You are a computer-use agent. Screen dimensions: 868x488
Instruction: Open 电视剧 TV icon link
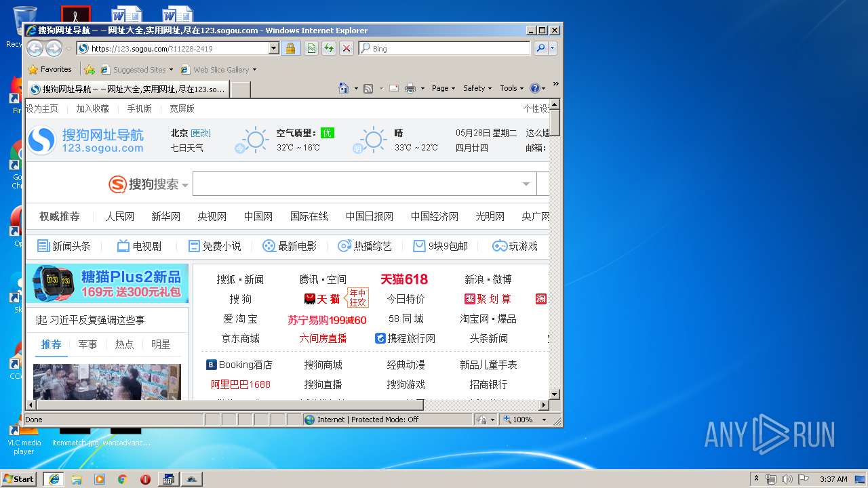139,246
